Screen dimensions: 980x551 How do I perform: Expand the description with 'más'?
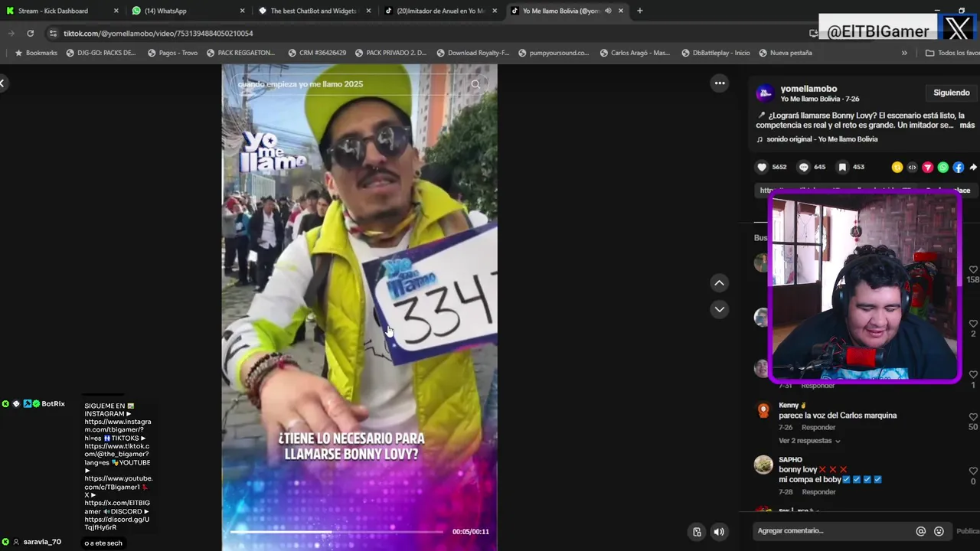coord(967,125)
